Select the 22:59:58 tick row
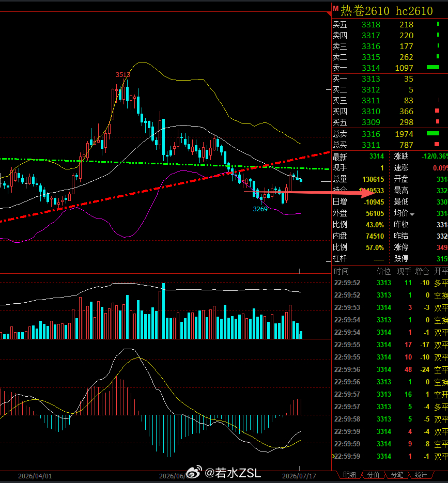This screenshot has width=448, height=483. (390, 419)
